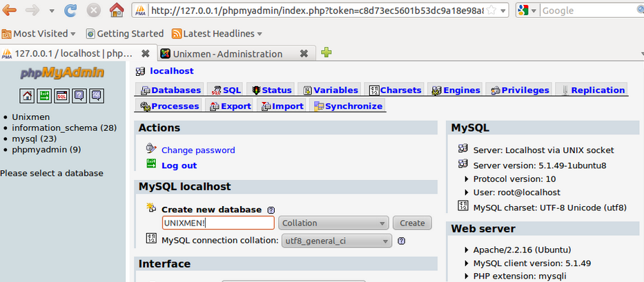Open the Export tab

click(x=230, y=106)
